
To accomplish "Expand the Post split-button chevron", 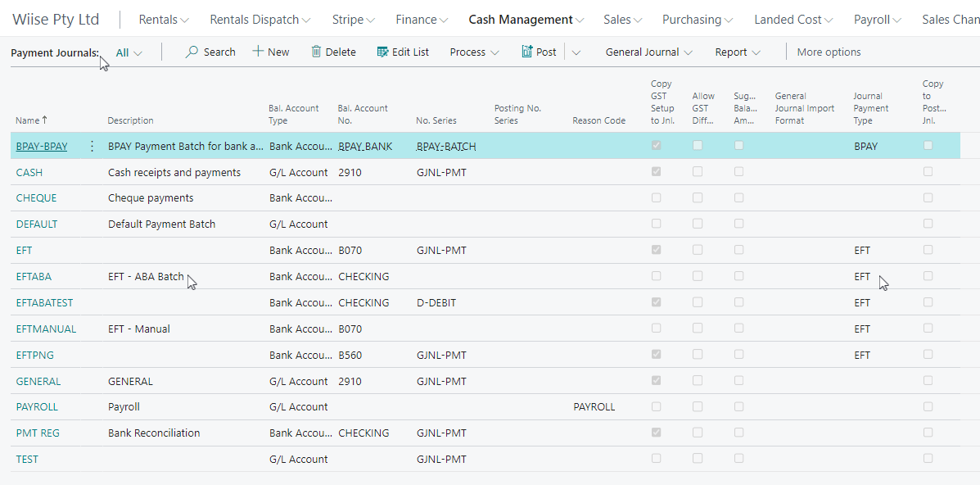I will coord(576,51).
